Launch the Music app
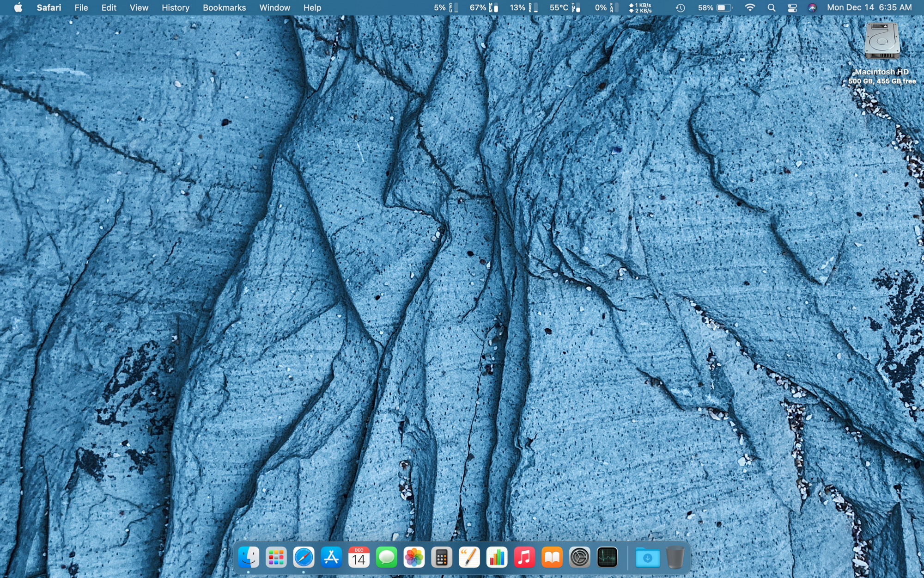 (x=524, y=557)
